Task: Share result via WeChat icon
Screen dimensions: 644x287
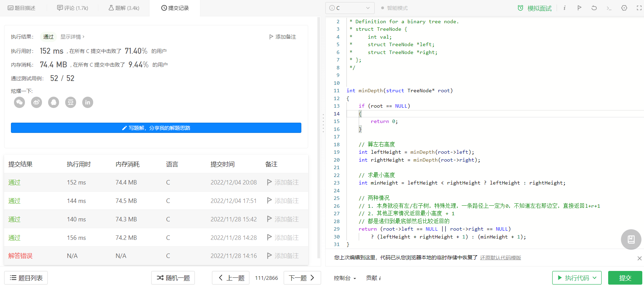Action: pyautogui.click(x=19, y=102)
